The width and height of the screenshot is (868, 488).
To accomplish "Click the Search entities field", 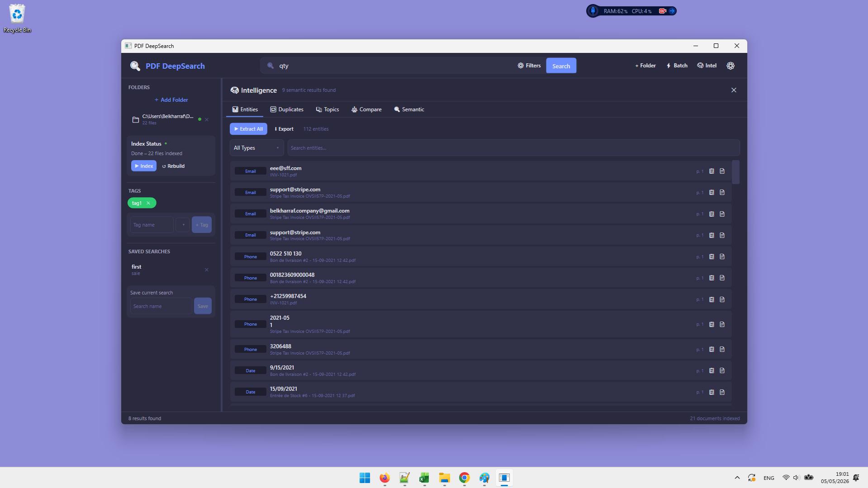I will tap(513, 148).
